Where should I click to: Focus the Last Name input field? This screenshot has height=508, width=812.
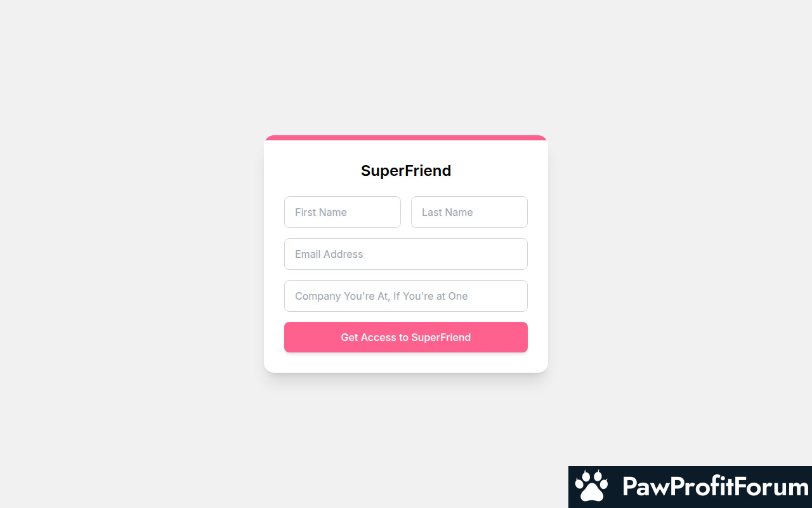[469, 212]
